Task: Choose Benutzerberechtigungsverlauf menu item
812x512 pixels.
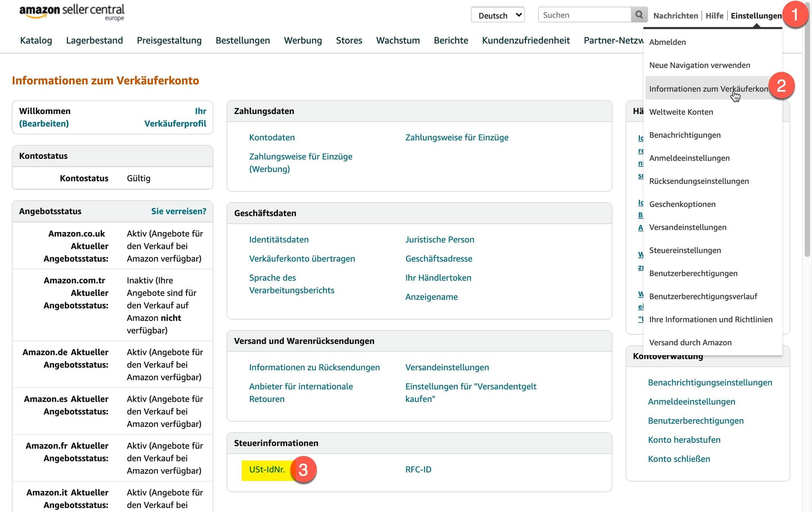Action: pos(703,296)
